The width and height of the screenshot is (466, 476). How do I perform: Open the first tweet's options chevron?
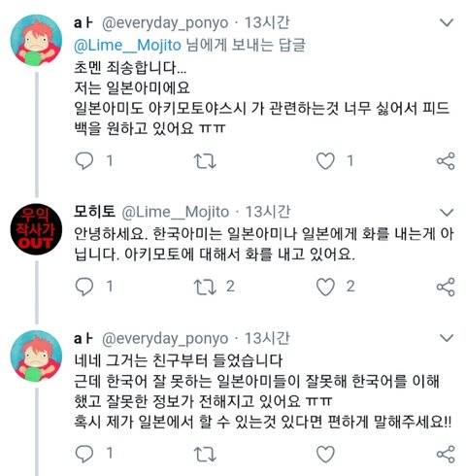click(447, 22)
